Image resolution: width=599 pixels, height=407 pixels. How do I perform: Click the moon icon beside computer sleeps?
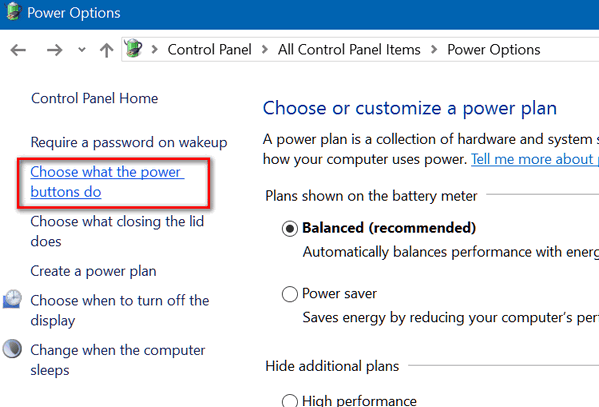click(12, 349)
